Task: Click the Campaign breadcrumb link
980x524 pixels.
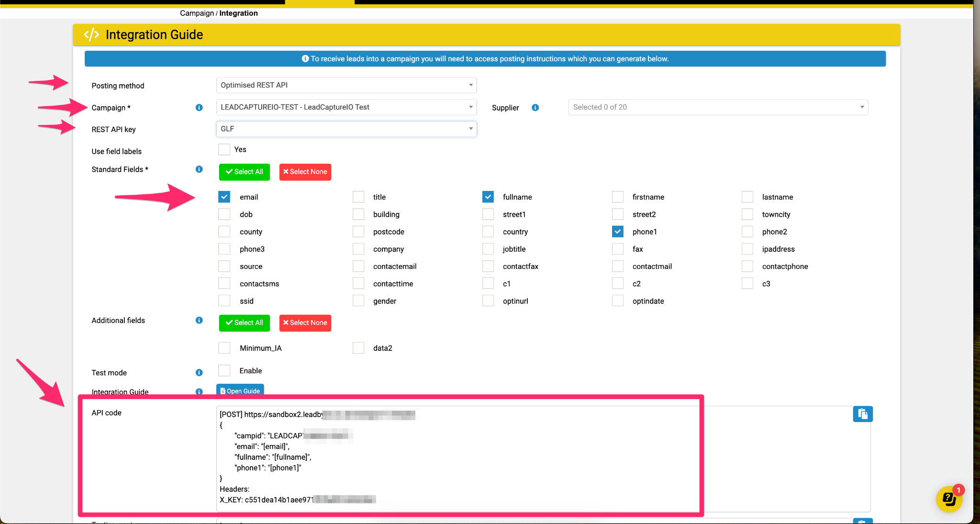Action: pyautogui.click(x=197, y=13)
